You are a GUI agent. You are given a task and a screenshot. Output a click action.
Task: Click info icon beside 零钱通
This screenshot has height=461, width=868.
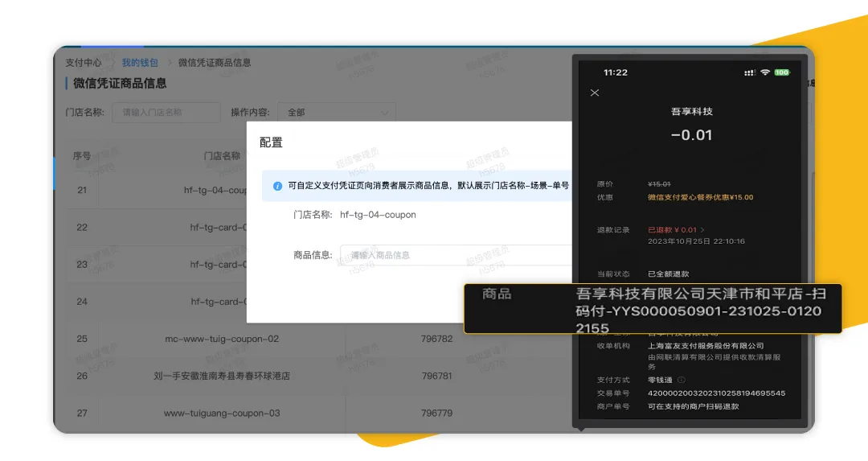tap(682, 380)
